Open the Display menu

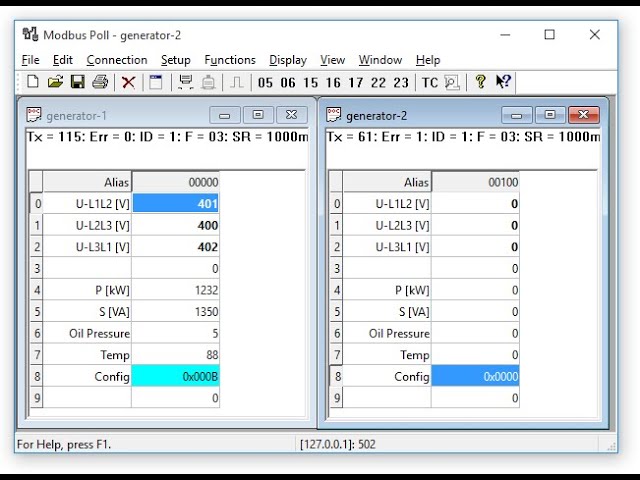coord(288,60)
